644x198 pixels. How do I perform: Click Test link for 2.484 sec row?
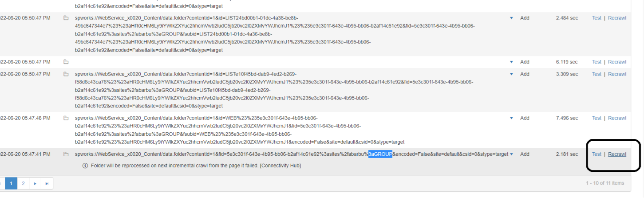click(x=597, y=18)
